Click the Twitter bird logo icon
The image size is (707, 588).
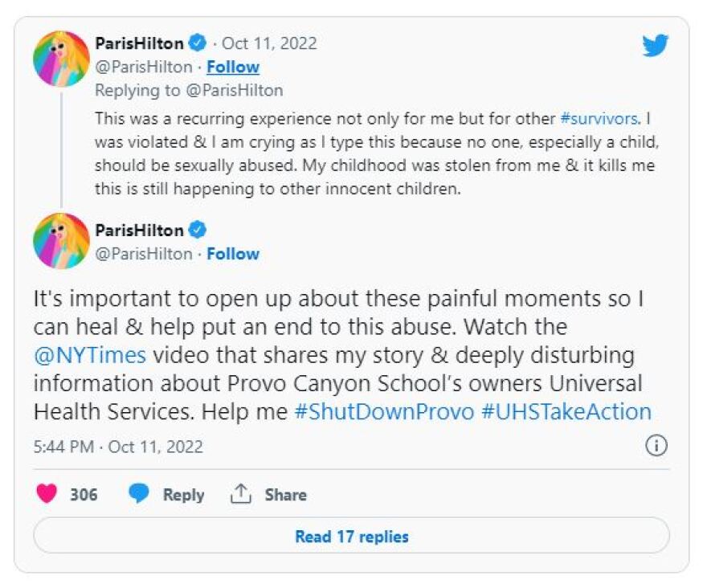655,46
